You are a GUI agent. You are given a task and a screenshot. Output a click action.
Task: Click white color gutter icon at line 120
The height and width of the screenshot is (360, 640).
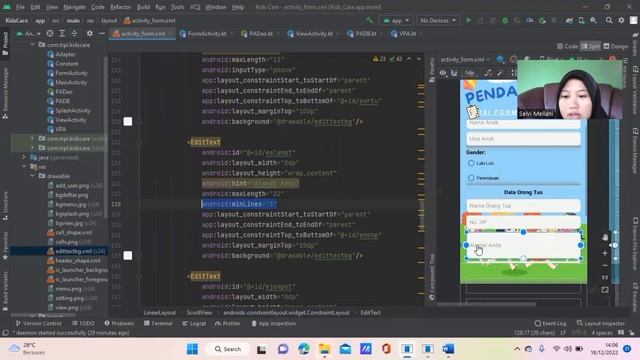[128, 121]
